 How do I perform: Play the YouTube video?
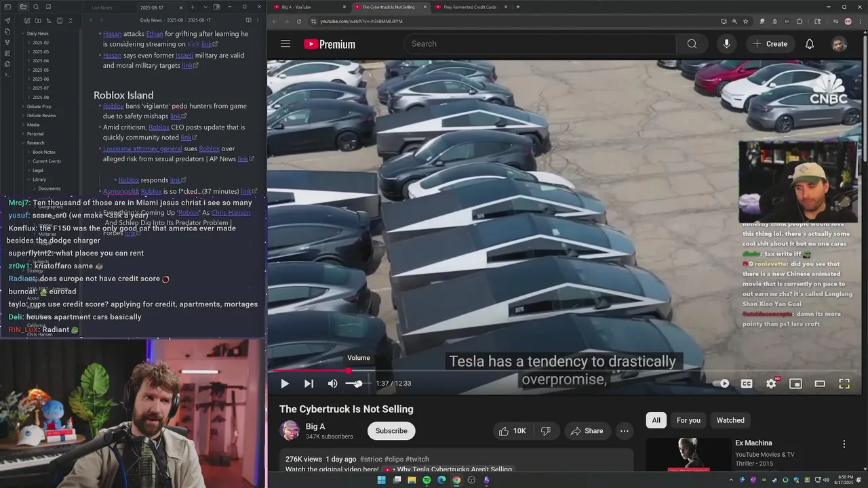285,384
